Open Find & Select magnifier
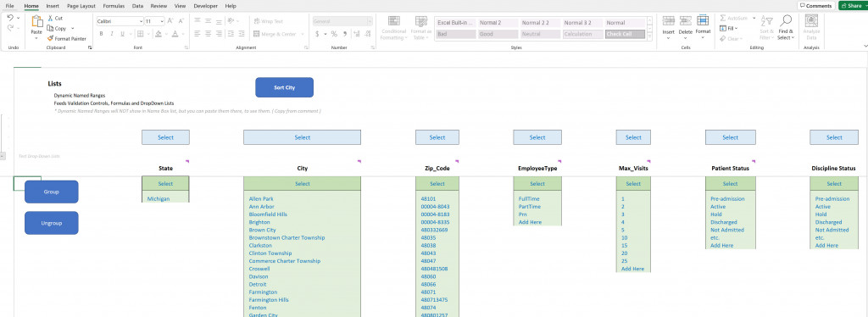This screenshot has width=868, height=317. point(786,20)
